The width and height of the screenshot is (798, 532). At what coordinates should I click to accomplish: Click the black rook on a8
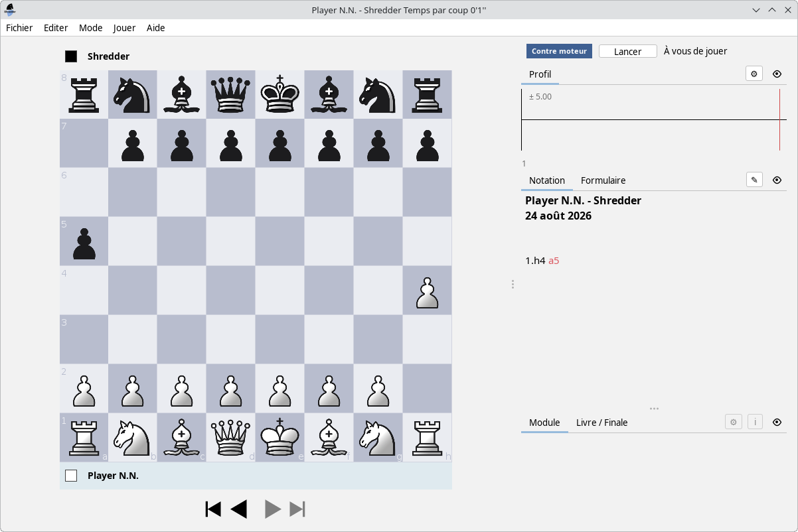(84, 94)
